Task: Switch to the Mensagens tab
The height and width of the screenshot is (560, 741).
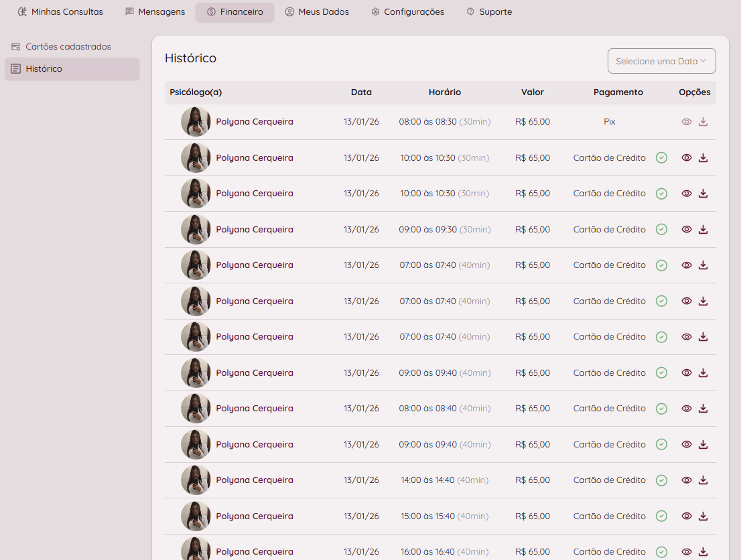Action: point(155,12)
